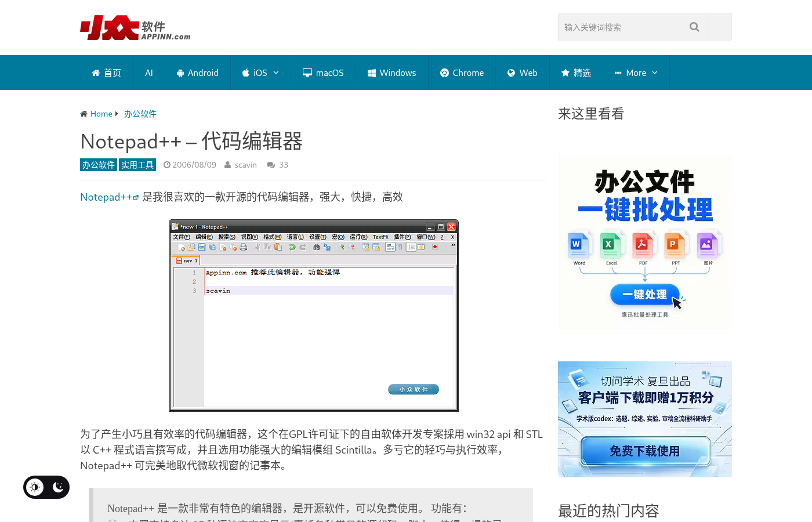
Task: Click the 来这里看看 sidebar heading
Action: coord(591,114)
